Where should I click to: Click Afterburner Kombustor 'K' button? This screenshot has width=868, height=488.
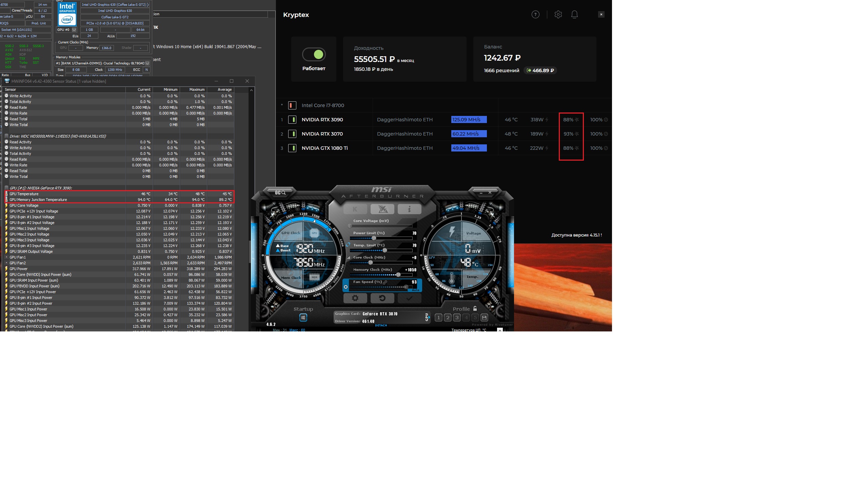[355, 209]
